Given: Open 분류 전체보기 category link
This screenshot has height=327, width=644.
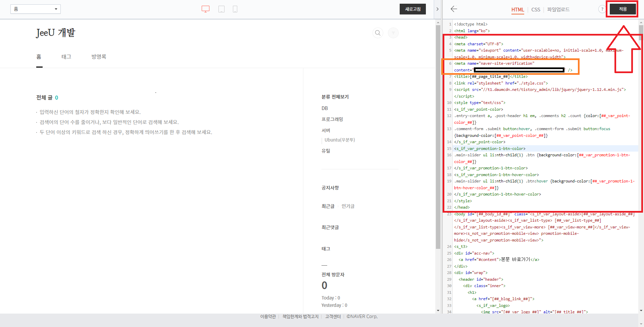Looking at the screenshot, I should [335, 97].
